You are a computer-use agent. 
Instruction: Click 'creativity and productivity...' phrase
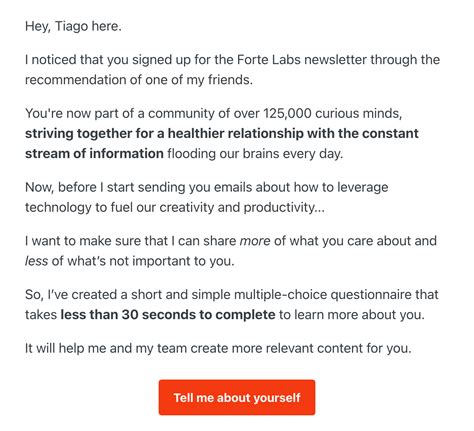click(x=242, y=207)
